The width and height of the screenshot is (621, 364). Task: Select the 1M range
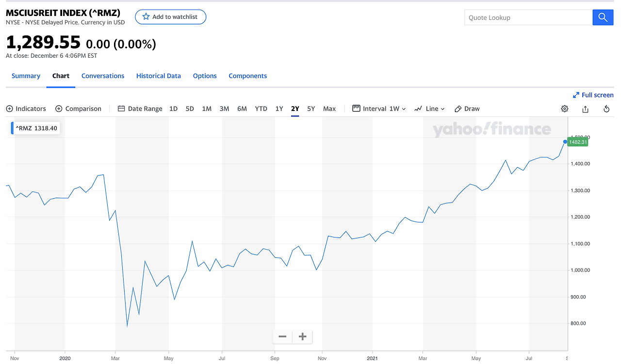point(207,109)
